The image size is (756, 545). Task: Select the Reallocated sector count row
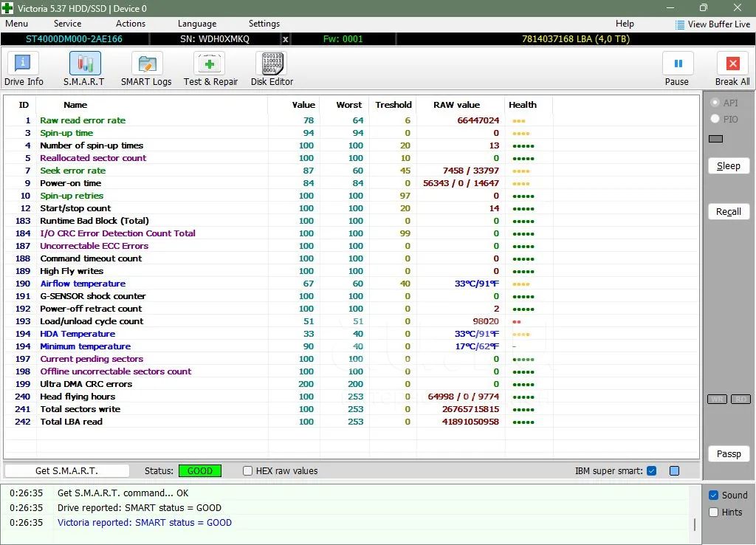coord(93,158)
